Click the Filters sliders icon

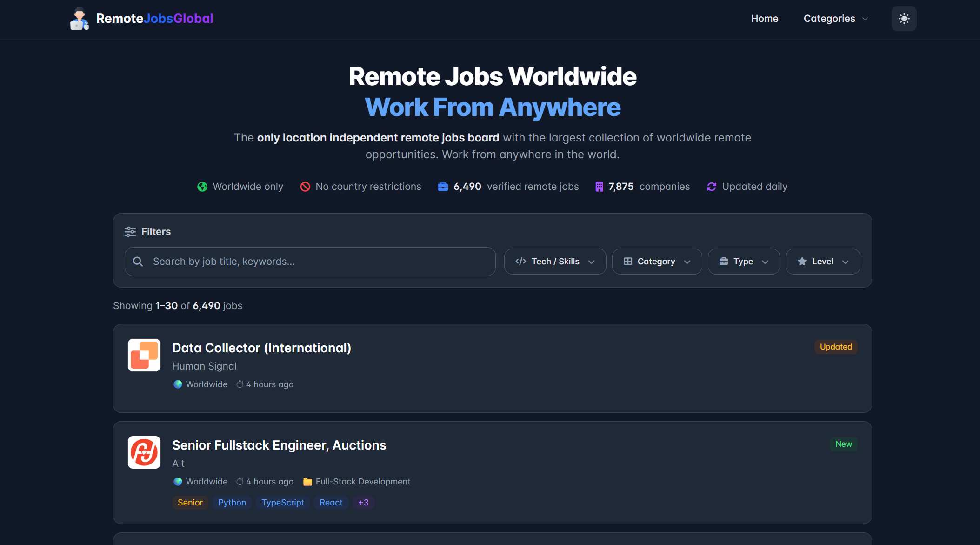(x=130, y=231)
